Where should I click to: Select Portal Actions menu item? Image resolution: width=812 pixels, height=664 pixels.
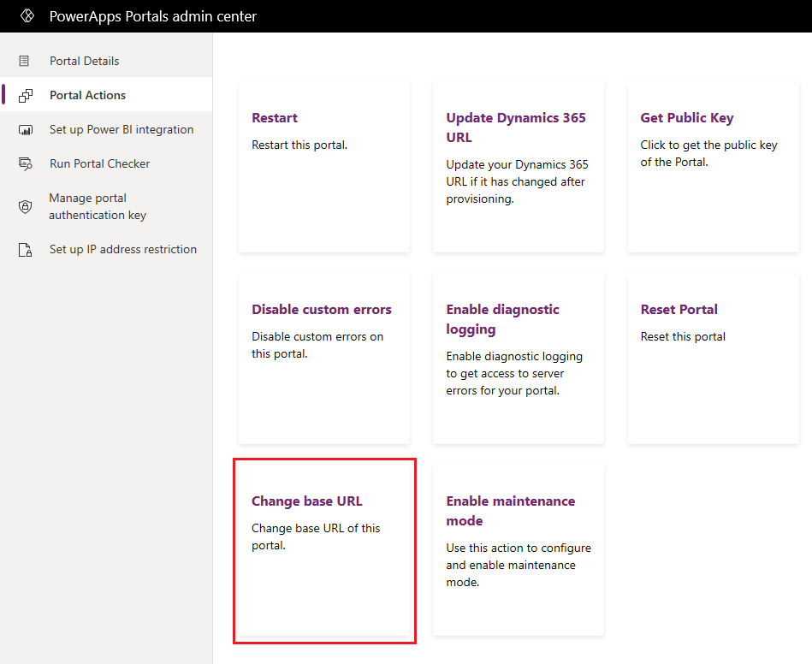[x=106, y=95]
